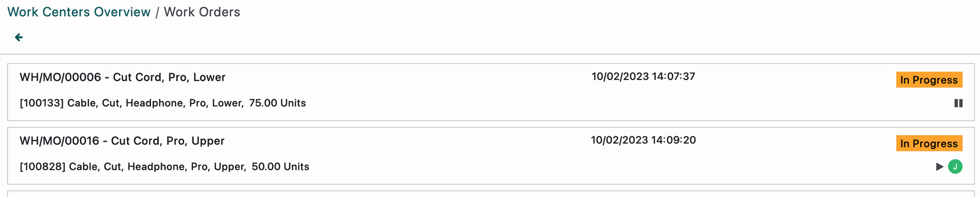The width and height of the screenshot is (980, 197).
Task: Click the 50.00 Units quantity
Action: pyautogui.click(x=280, y=167)
